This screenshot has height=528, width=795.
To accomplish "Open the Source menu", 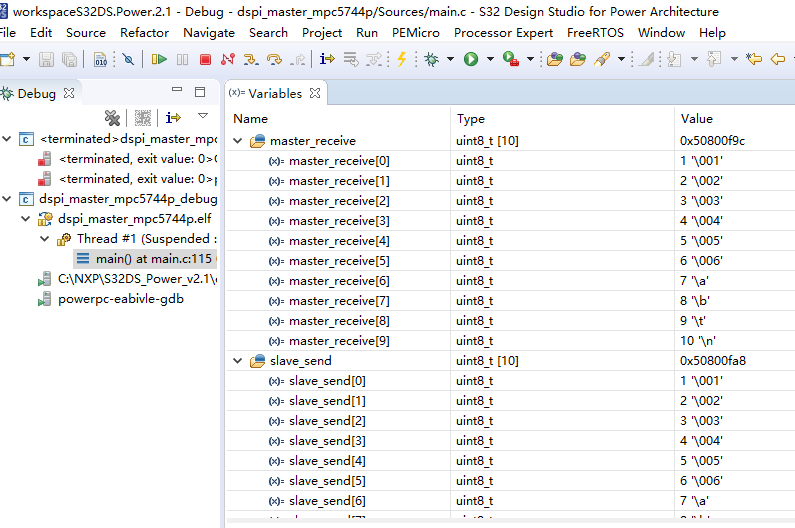I will tap(86, 32).
